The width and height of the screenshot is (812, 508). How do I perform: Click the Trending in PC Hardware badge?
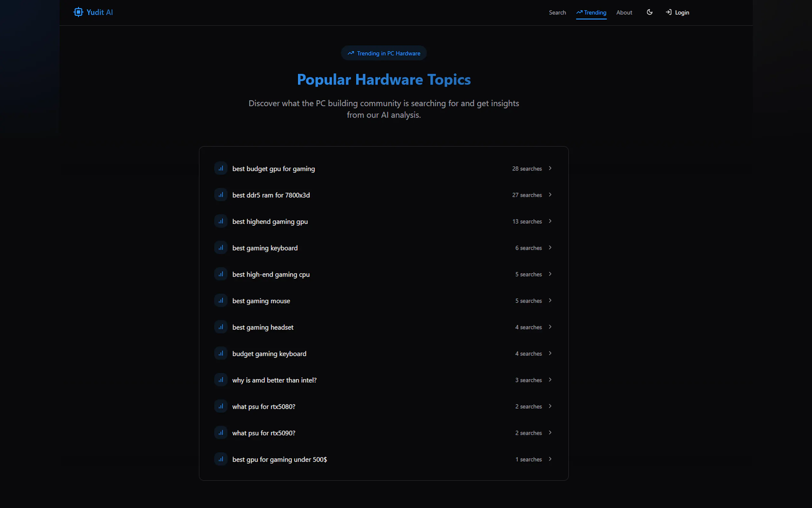click(x=384, y=53)
